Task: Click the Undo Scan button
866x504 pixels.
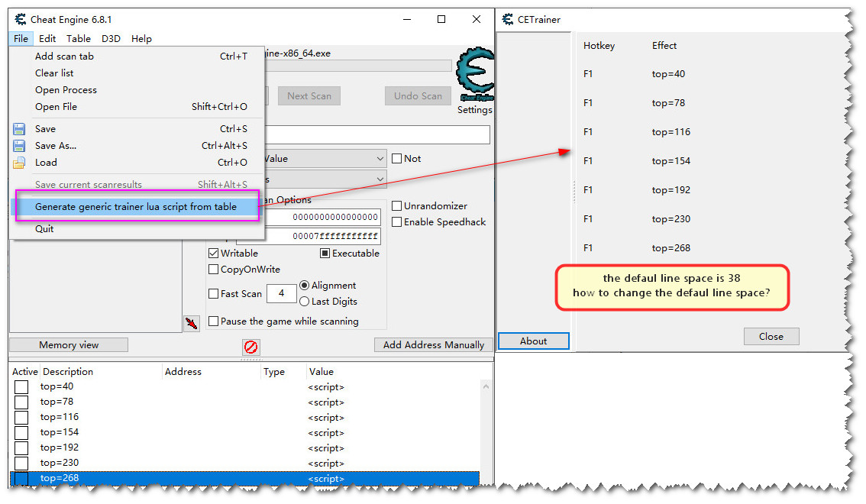Action: tap(418, 96)
